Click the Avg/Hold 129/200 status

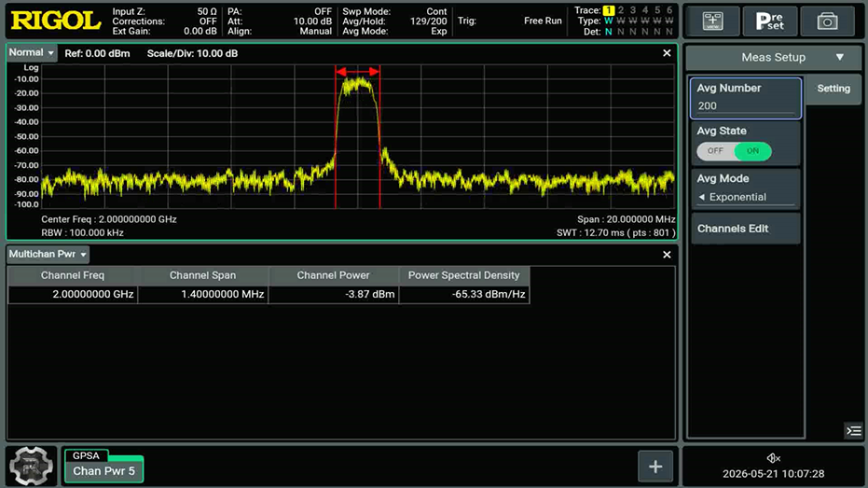pyautogui.click(x=394, y=21)
